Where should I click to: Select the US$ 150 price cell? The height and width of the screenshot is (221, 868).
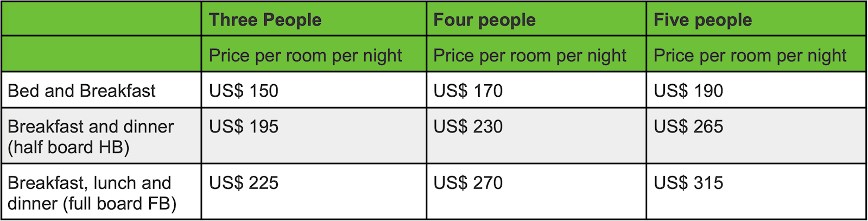(x=243, y=91)
